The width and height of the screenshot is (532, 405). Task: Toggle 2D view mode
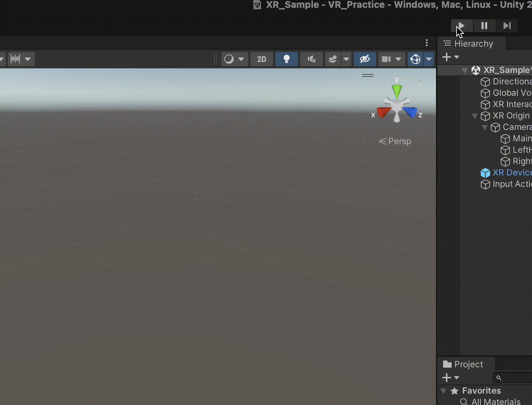point(262,59)
